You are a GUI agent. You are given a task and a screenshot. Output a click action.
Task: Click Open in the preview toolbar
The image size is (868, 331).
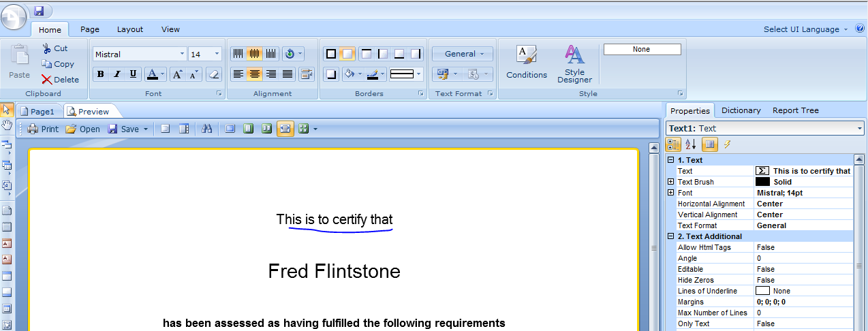83,129
